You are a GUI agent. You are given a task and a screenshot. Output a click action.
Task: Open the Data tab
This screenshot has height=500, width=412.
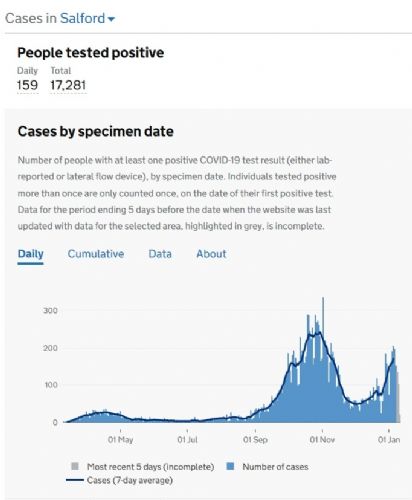(160, 254)
